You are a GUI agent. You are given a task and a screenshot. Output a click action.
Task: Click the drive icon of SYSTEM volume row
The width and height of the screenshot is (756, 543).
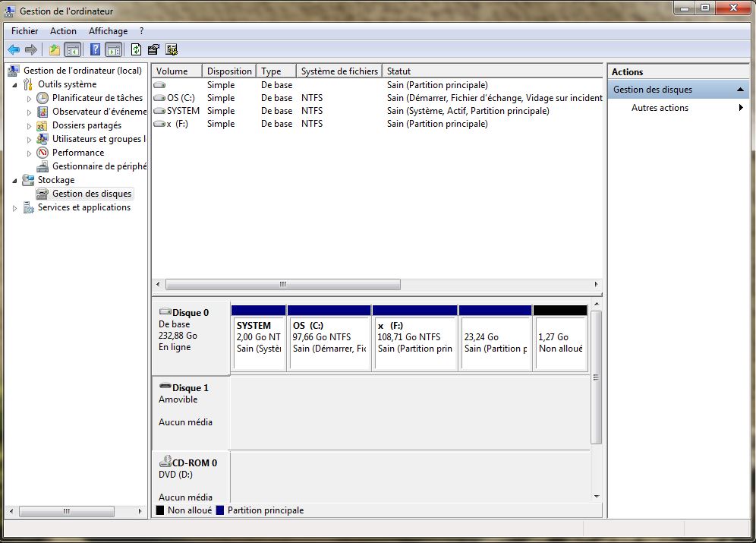(x=159, y=111)
